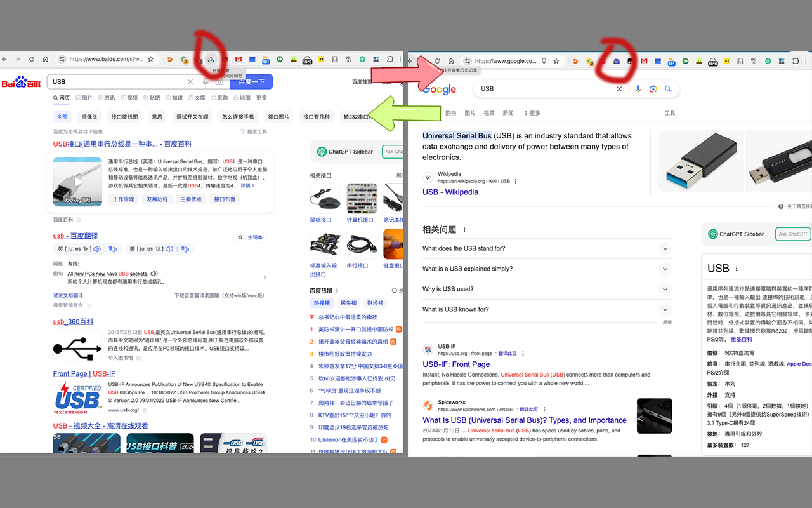812x508 pixels.
Task: Open three-dot menu beside Wikipedia result
Action: (x=516, y=181)
